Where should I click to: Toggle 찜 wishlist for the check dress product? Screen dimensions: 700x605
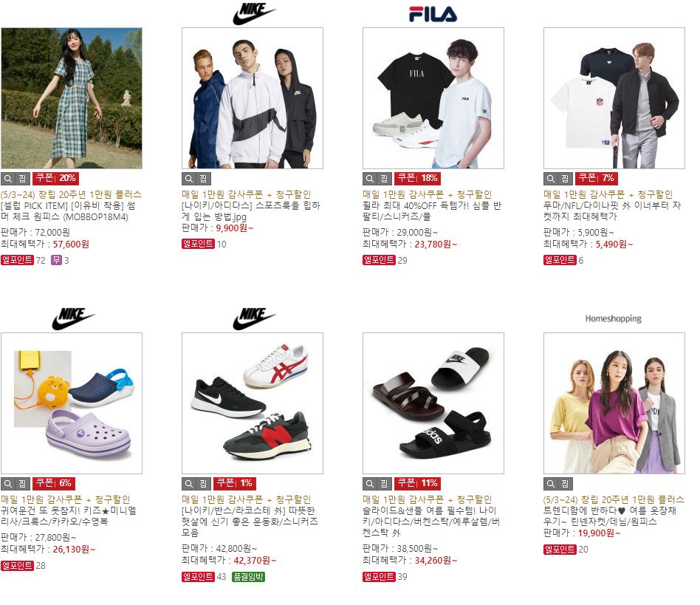click(23, 179)
